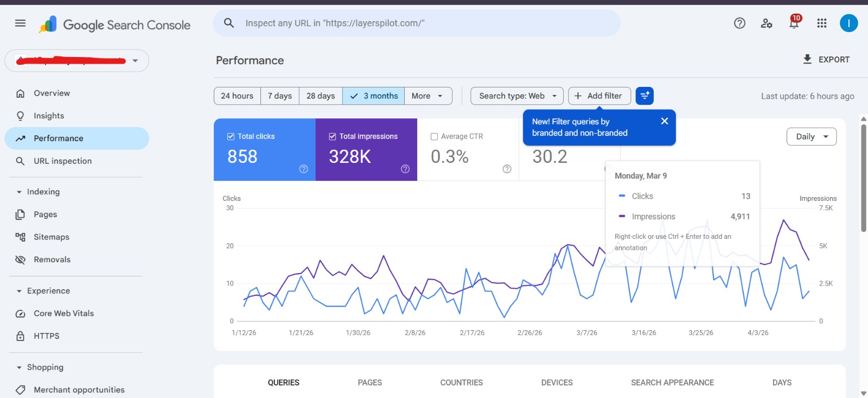Click the 858 total clicks value
Image resolution: width=868 pixels, height=398 pixels.
coord(242,156)
